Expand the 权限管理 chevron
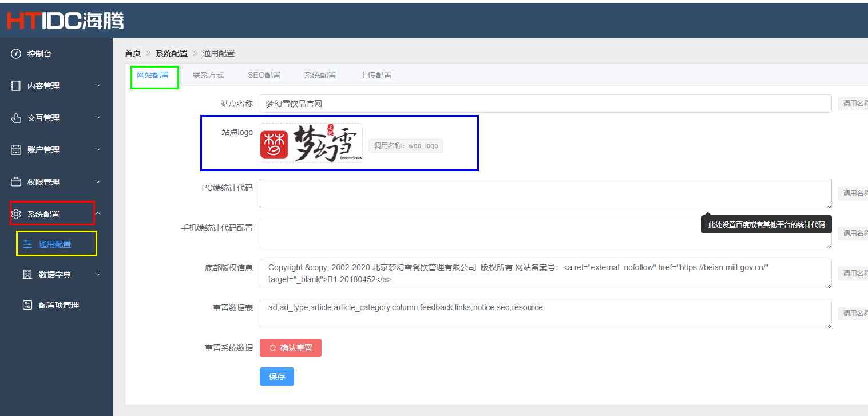This screenshot has width=868, height=416. click(x=98, y=182)
